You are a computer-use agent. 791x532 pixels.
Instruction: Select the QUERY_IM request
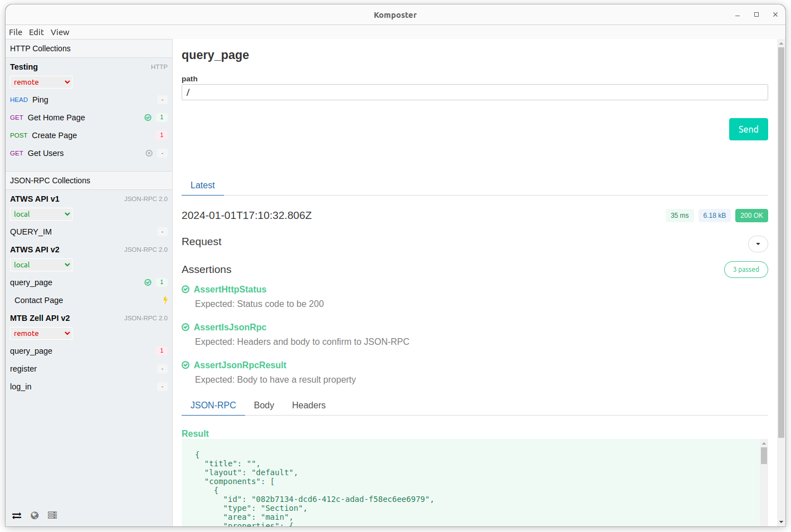(x=89, y=232)
